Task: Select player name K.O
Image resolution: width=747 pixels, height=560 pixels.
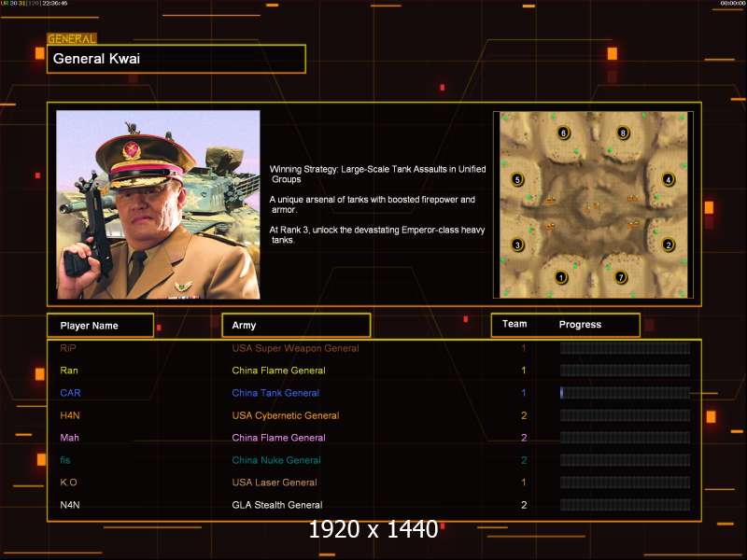Action: point(68,483)
